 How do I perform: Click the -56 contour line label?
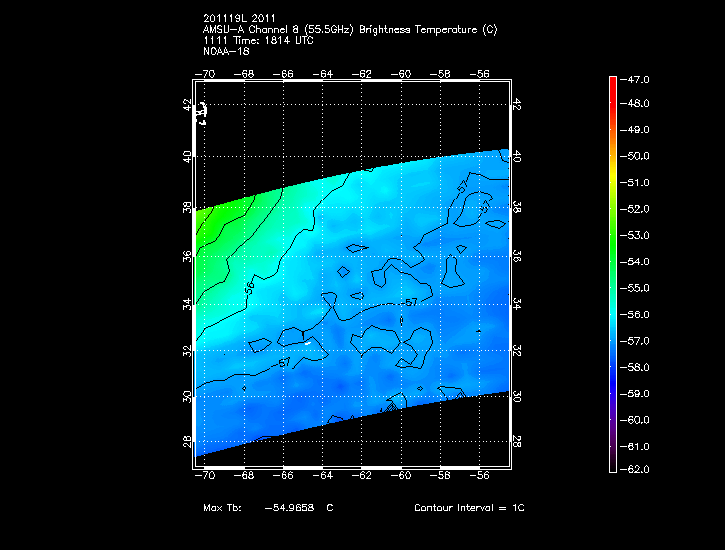point(248,285)
